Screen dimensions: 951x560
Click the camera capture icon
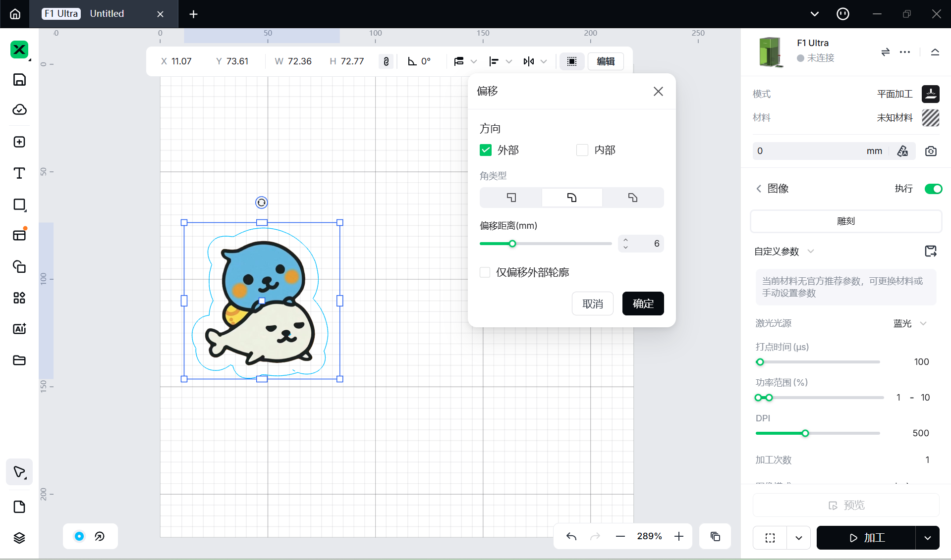point(931,151)
